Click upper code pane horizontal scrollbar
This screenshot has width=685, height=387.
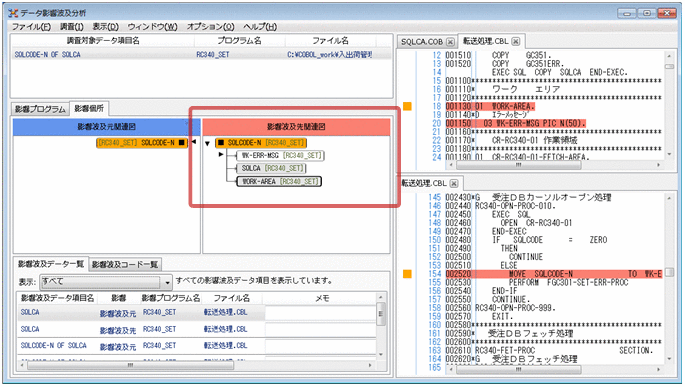tap(518, 165)
